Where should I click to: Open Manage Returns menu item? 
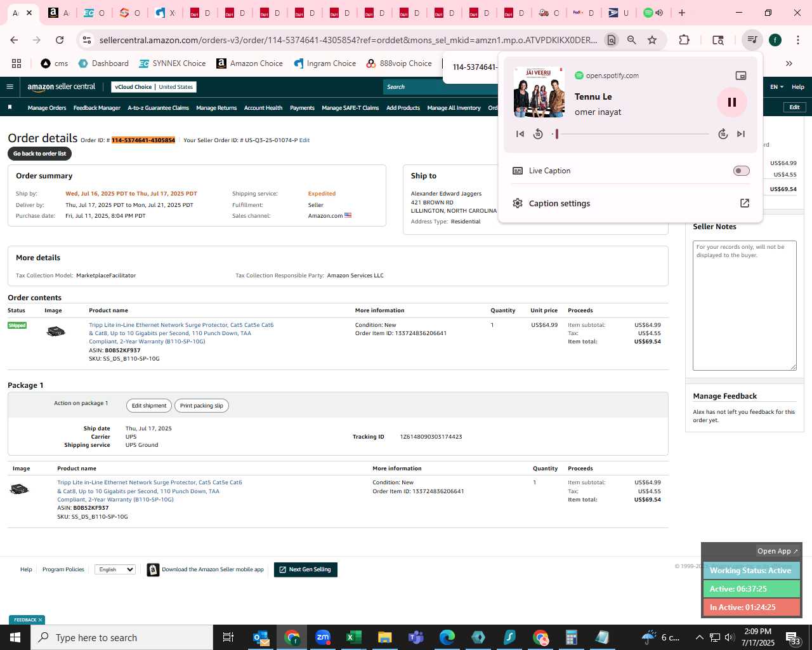point(216,108)
